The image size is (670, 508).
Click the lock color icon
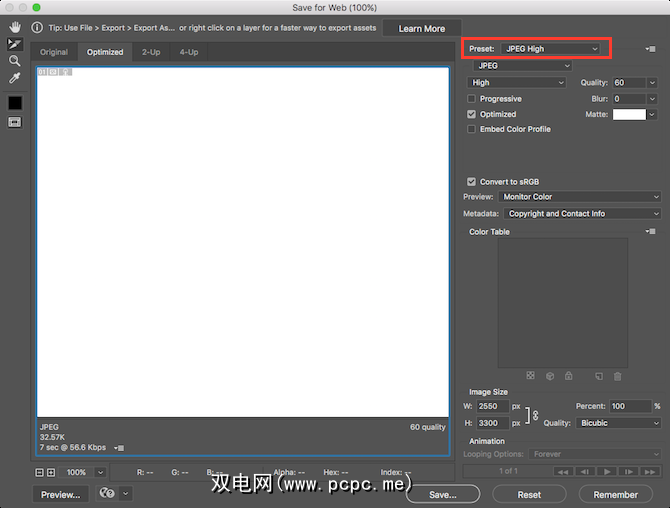coord(568,376)
